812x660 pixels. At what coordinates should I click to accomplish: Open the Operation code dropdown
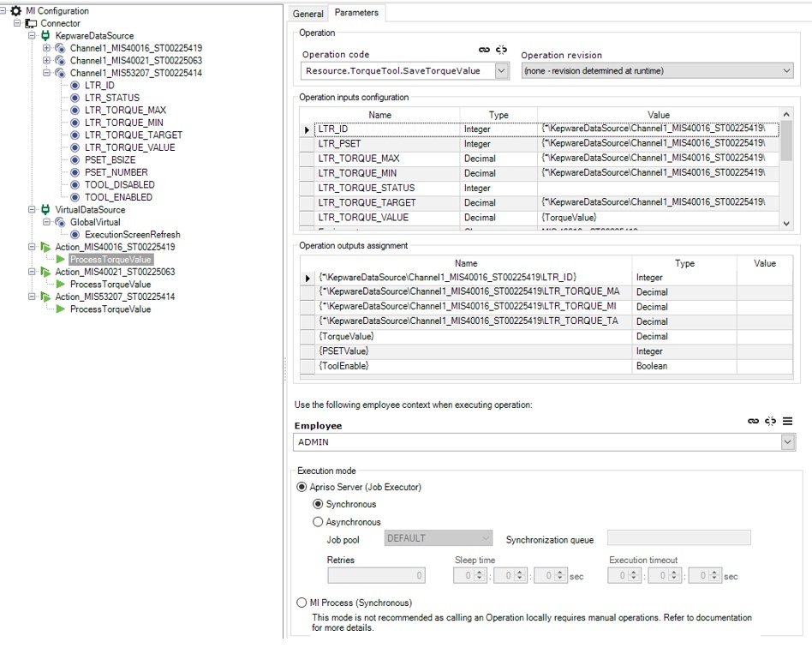coord(501,71)
